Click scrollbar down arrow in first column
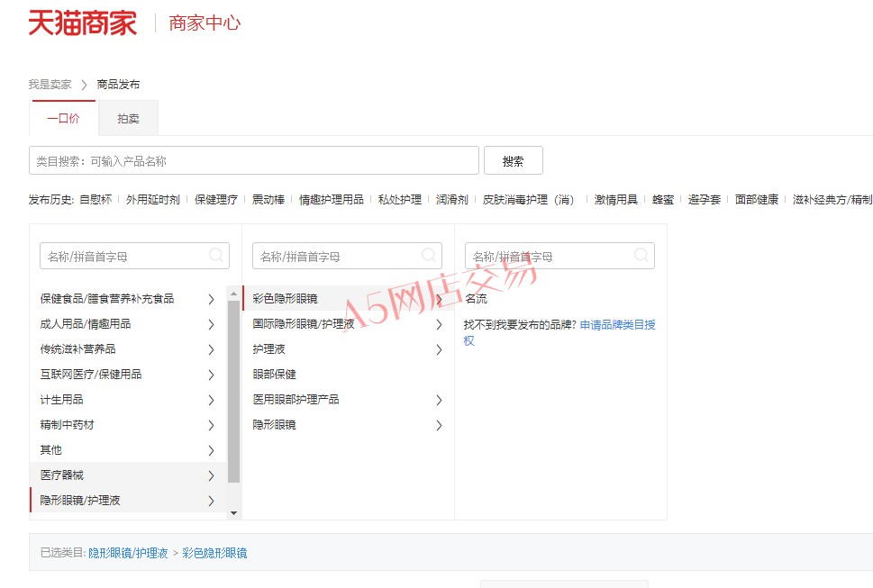The image size is (873, 588). pyautogui.click(x=234, y=513)
